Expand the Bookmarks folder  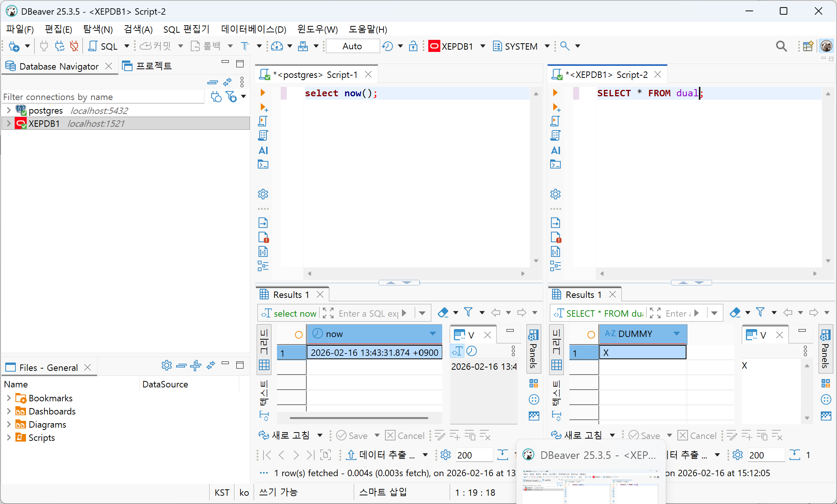[9, 398]
